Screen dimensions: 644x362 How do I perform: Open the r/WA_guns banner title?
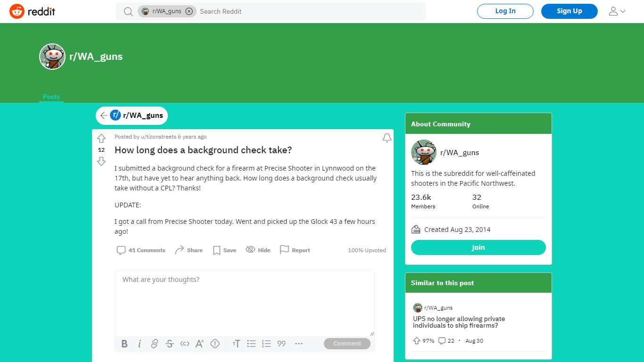[x=96, y=57]
